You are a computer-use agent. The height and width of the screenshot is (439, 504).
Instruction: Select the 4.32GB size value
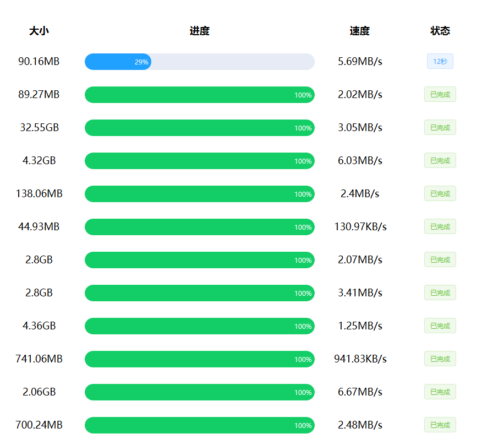click(x=39, y=160)
